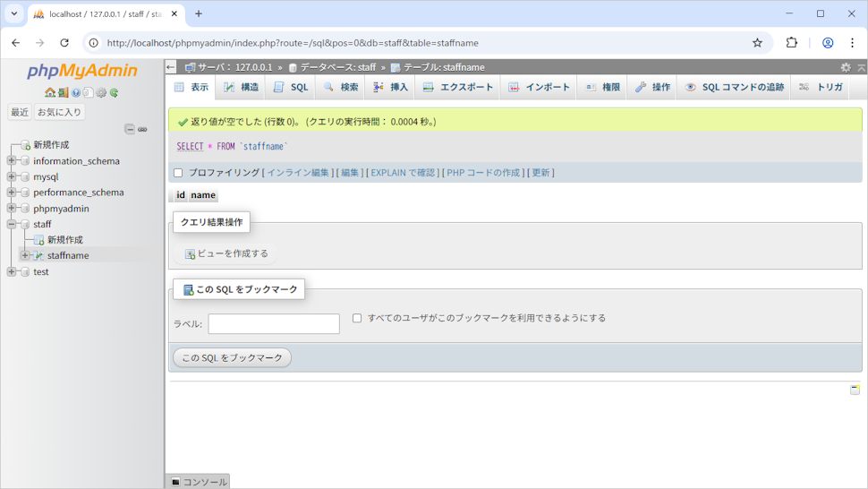The image size is (868, 489).
Task: Click the EXPLAIN で確認 link
Action: tap(403, 173)
